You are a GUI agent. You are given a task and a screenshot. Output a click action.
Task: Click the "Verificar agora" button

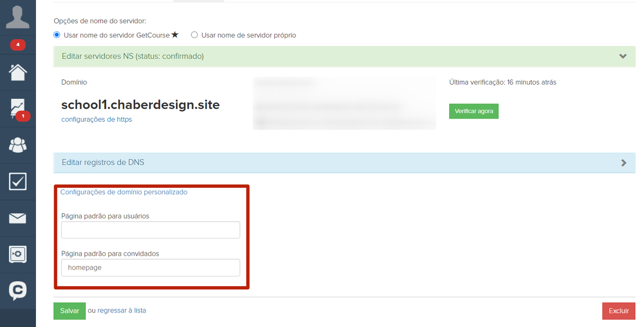pos(473,111)
